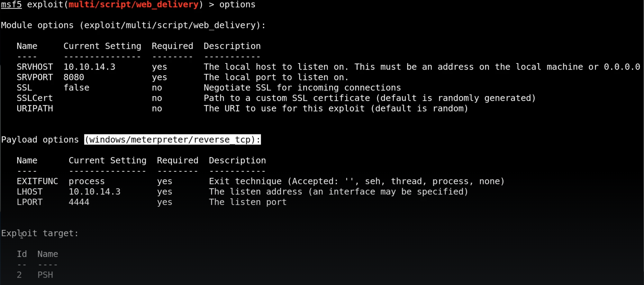Click the 'Id' column header in the Exploit target table

[x=22, y=254]
